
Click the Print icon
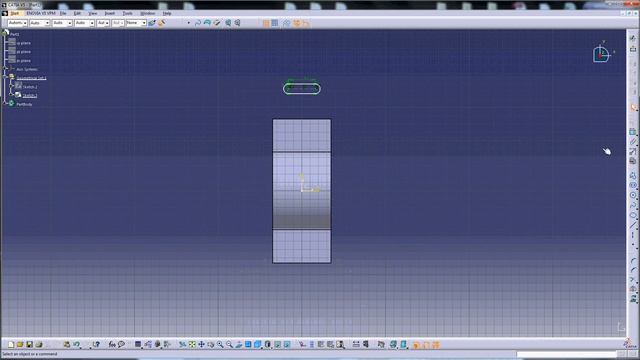[x=39, y=345]
